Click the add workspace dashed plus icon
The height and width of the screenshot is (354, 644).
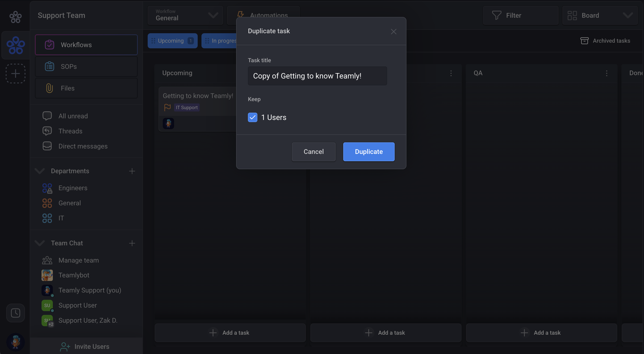click(x=16, y=74)
